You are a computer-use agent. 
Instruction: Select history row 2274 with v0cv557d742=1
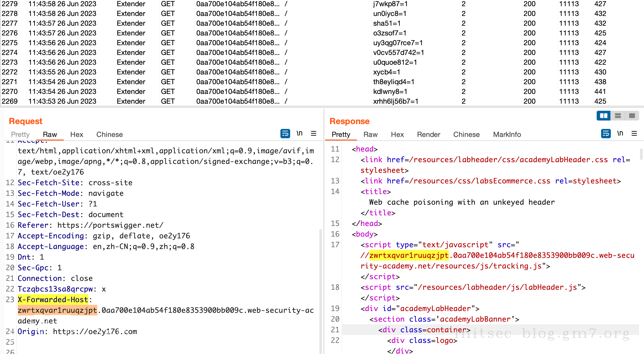[398, 53]
